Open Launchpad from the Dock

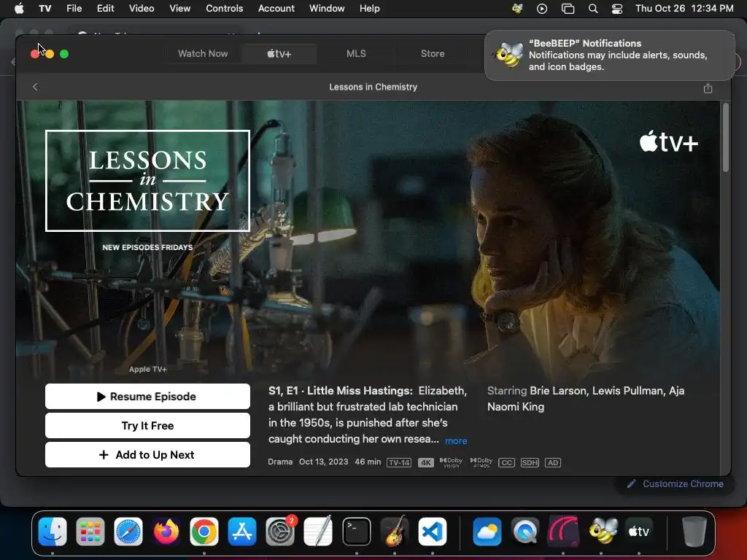click(90, 532)
